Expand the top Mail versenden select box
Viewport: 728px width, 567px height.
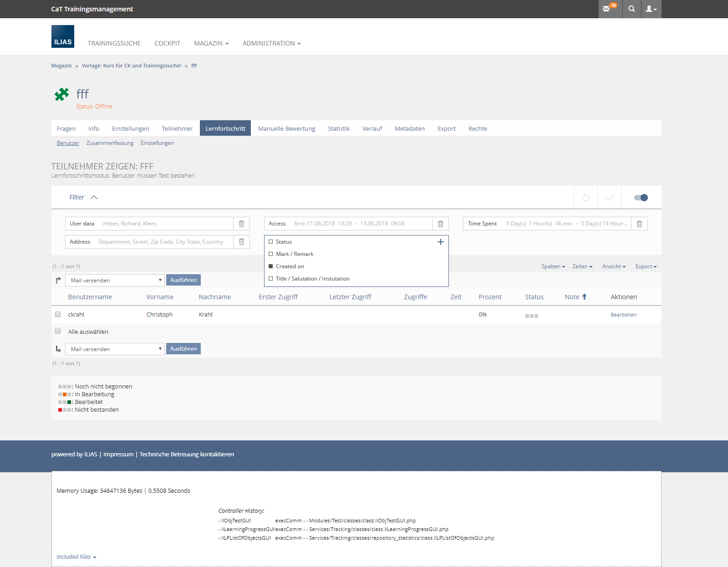(115, 280)
